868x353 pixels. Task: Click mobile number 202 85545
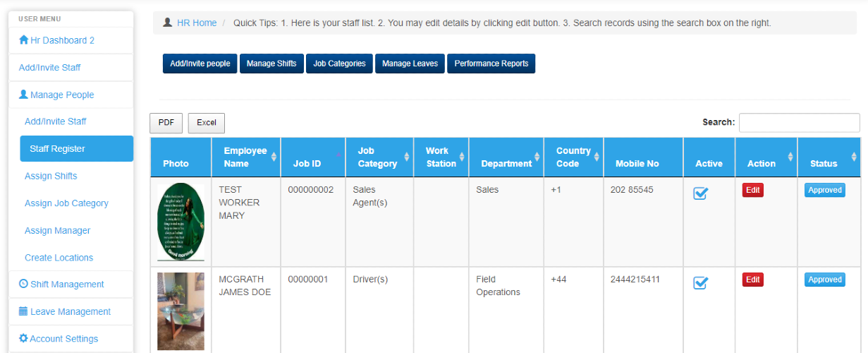[632, 190]
